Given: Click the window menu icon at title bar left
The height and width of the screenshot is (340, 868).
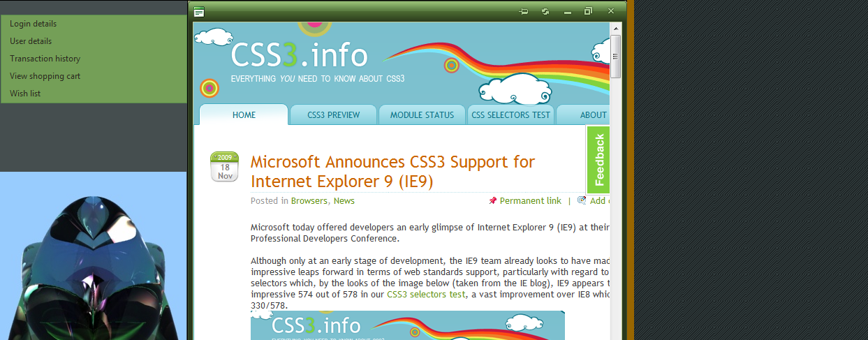Looking at the screenshot, I should click(x=199, y=11).
